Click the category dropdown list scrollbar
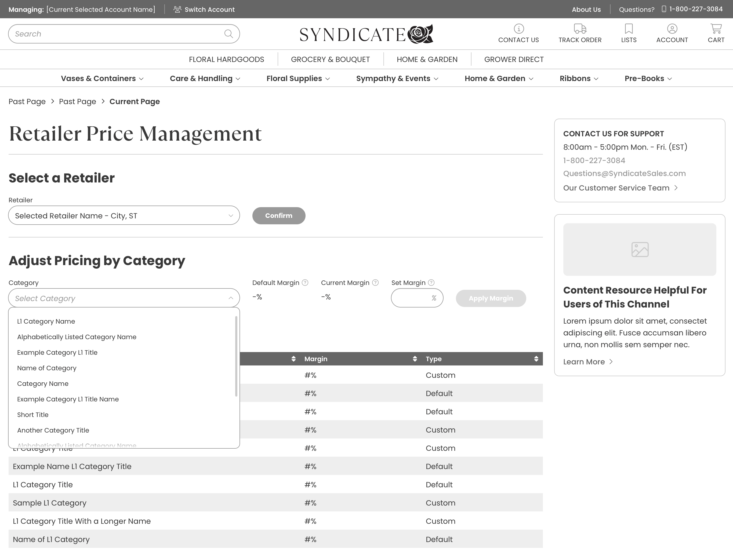 (236, 356)
